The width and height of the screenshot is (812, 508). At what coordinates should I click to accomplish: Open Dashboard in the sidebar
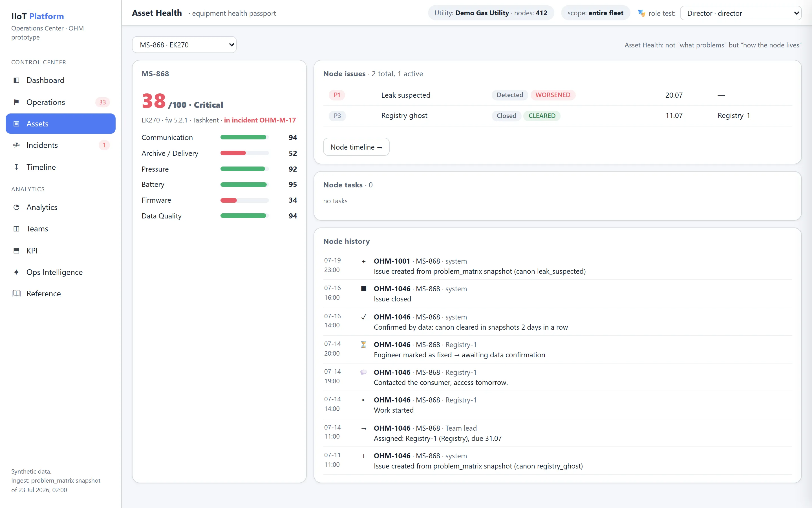(61, 80)
